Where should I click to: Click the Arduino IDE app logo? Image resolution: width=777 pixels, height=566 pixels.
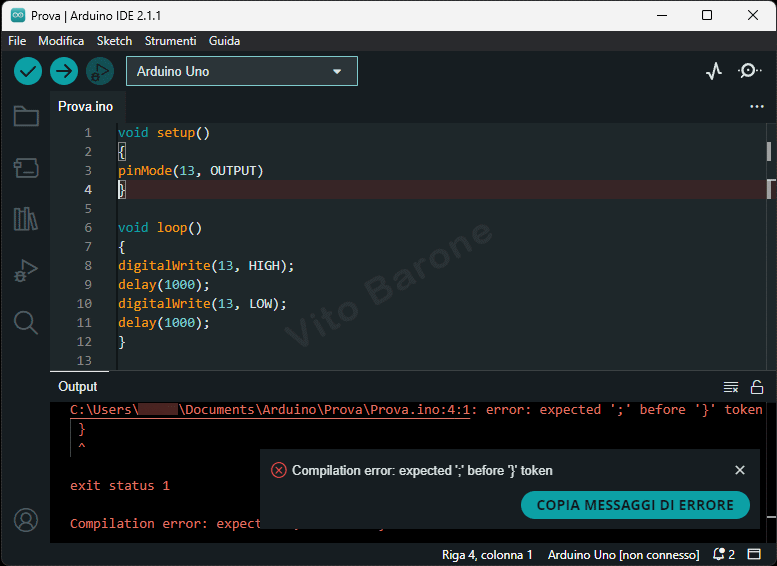[18, 15]
